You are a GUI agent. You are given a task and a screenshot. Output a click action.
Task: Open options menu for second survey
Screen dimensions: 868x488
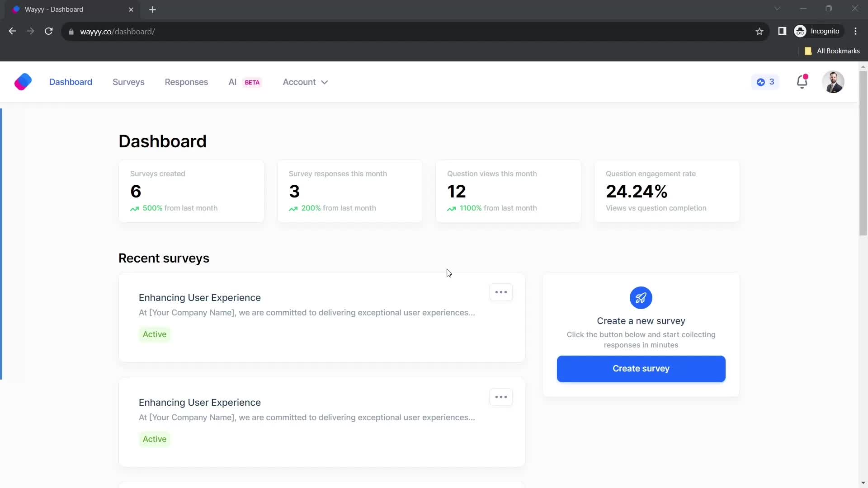point(501,397)
